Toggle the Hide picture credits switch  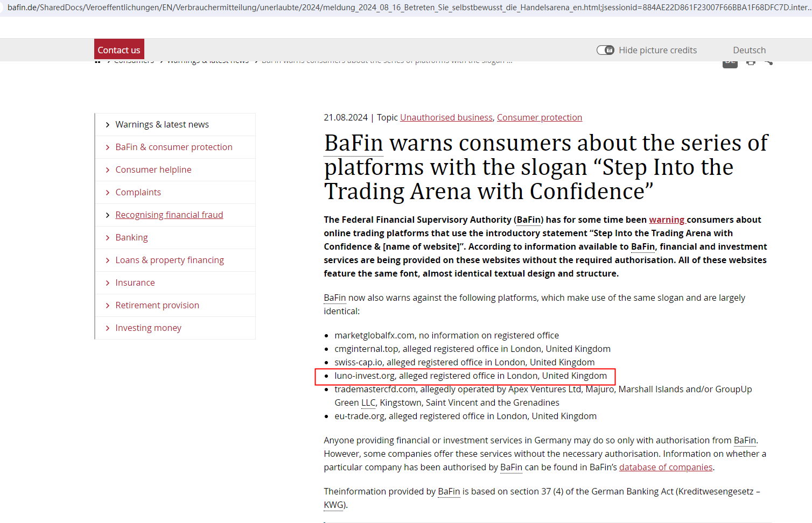(605, 50)
